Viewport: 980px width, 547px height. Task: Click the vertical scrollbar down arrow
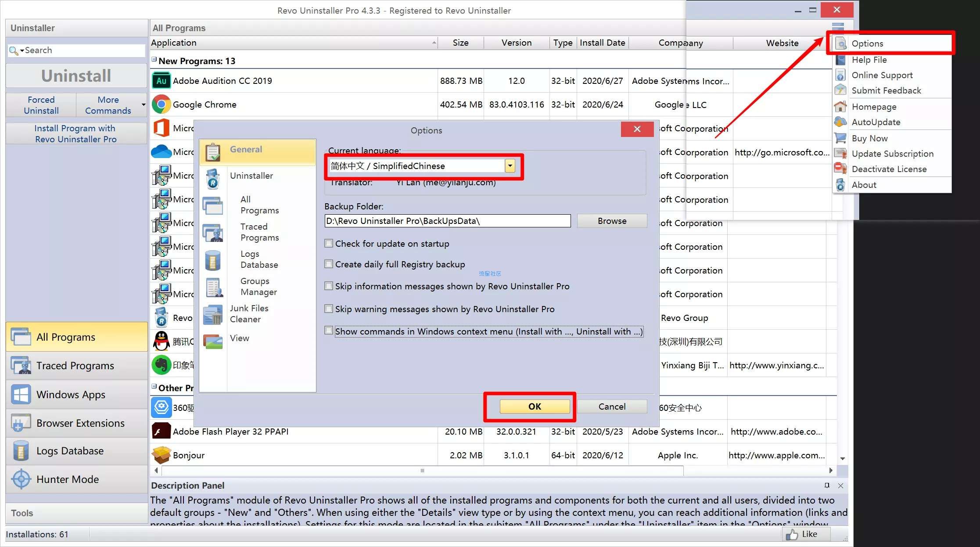tap(842, 458)
